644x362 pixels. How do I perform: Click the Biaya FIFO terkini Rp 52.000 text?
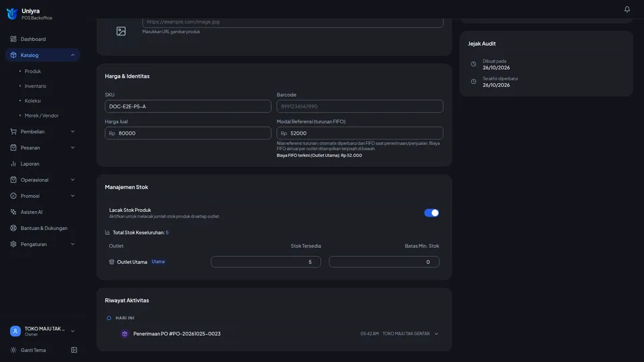[319, 156]
